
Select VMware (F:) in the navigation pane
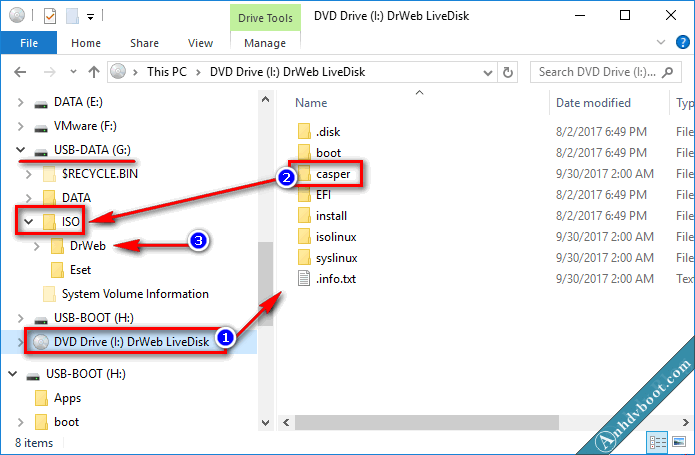pyautogui.click(x=85, y=126)
